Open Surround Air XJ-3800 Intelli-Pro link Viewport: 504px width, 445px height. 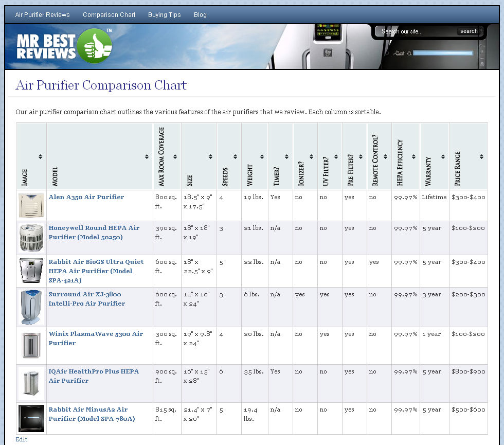point(86,299)
